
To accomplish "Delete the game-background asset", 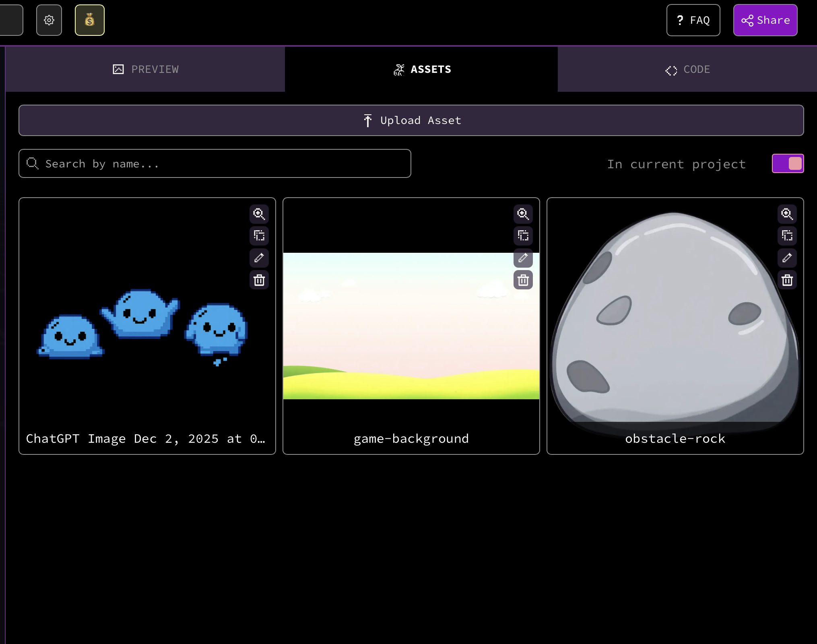I will tap(523, 280).
